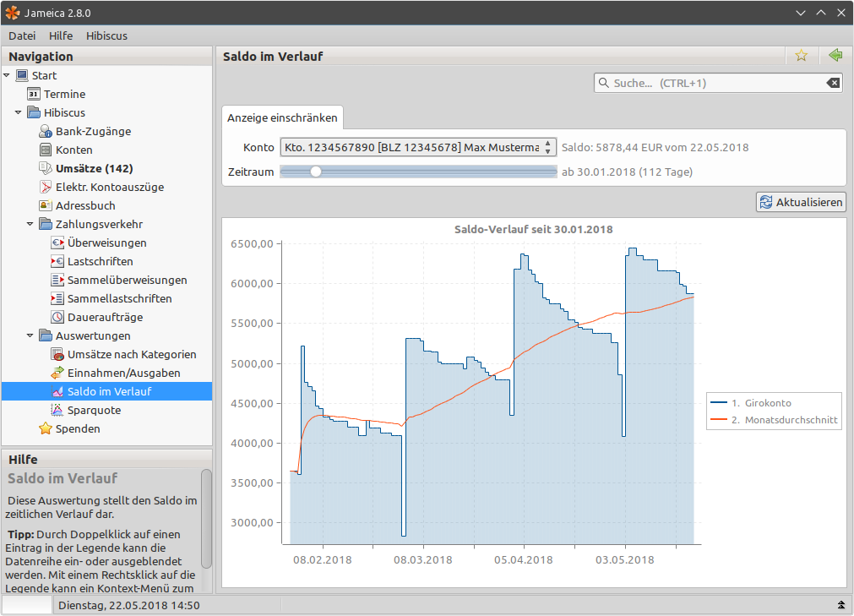The height and width of the screenshot is (616, 854).
Task: Go back using the green arrow
Action: [x=835, y=55]
